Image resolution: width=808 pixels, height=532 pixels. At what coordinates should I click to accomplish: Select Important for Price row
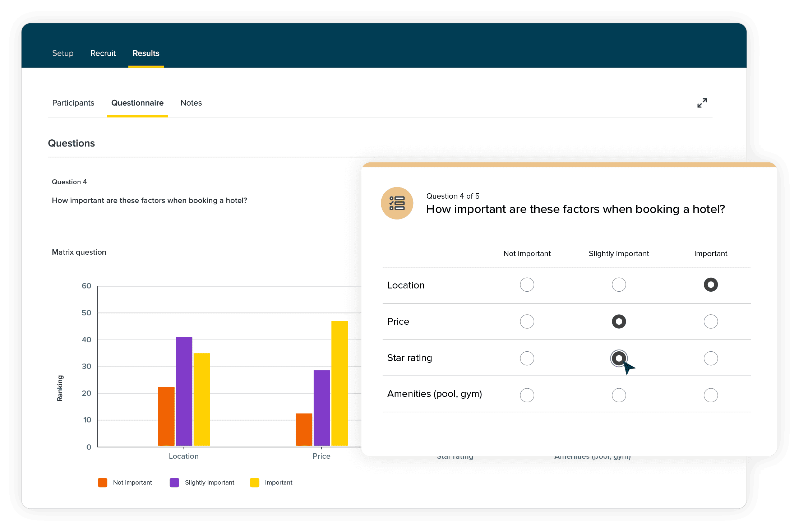coord(710,321)
